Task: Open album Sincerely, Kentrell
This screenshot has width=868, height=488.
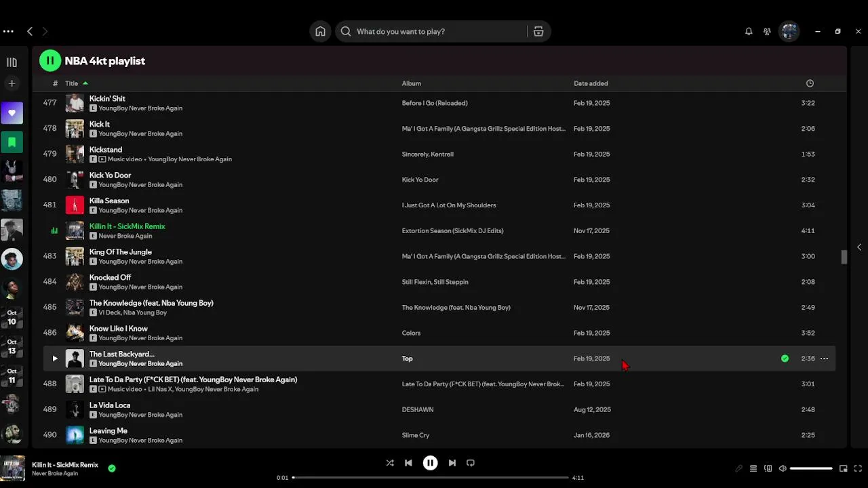Action: [428, 154]
